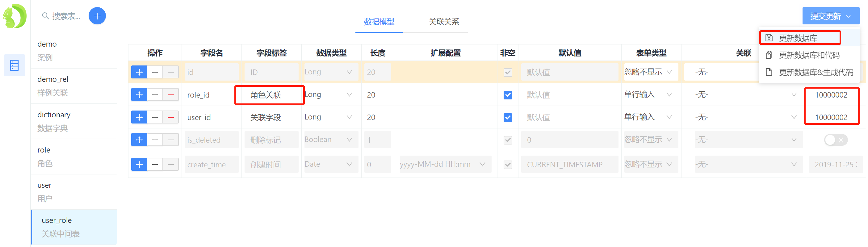Open form type dropdown for user_id
Viewport: 868px width, 247px height.
651,117
